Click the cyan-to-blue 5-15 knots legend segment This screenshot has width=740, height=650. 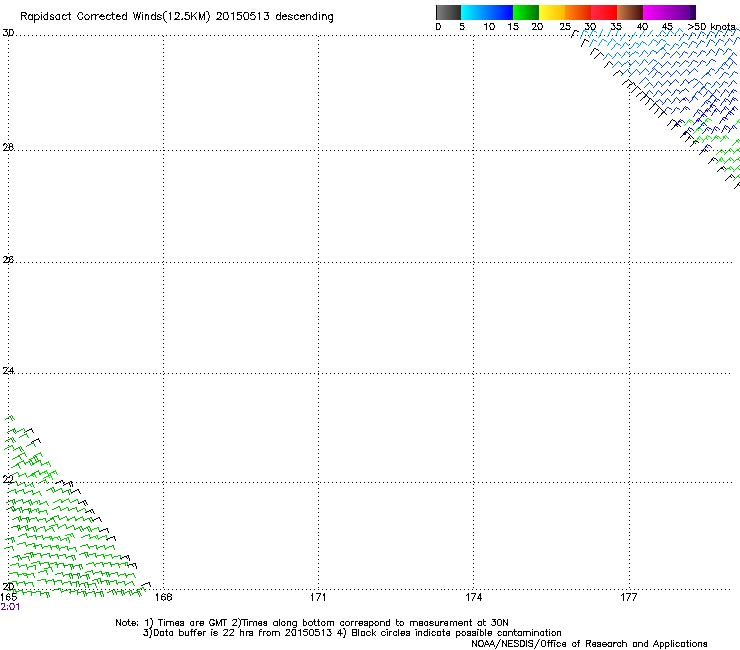(x=487, y=12)
